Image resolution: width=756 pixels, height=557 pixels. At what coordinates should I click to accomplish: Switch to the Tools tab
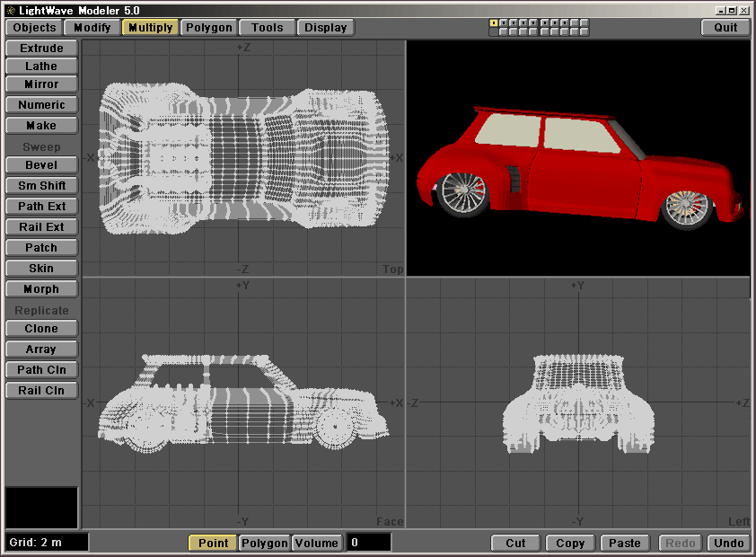[x=268, y=28]
